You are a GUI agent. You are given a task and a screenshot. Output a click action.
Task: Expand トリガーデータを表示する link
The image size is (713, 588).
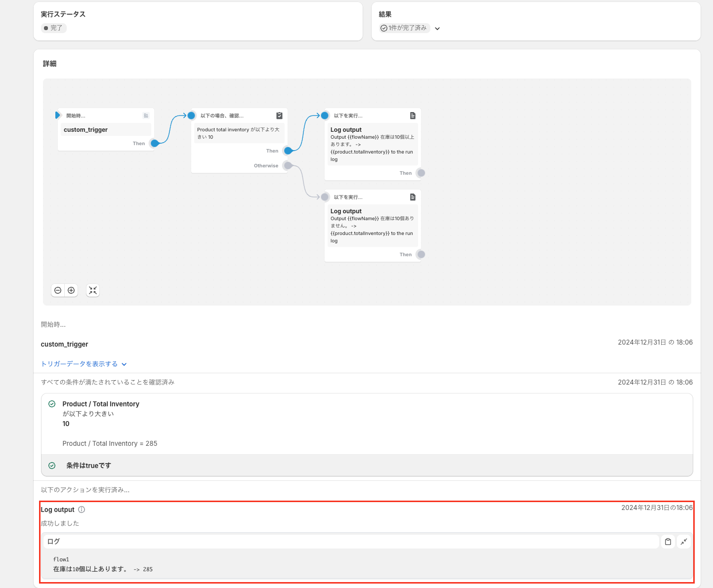pyautogui.click(x=84, y=364)
